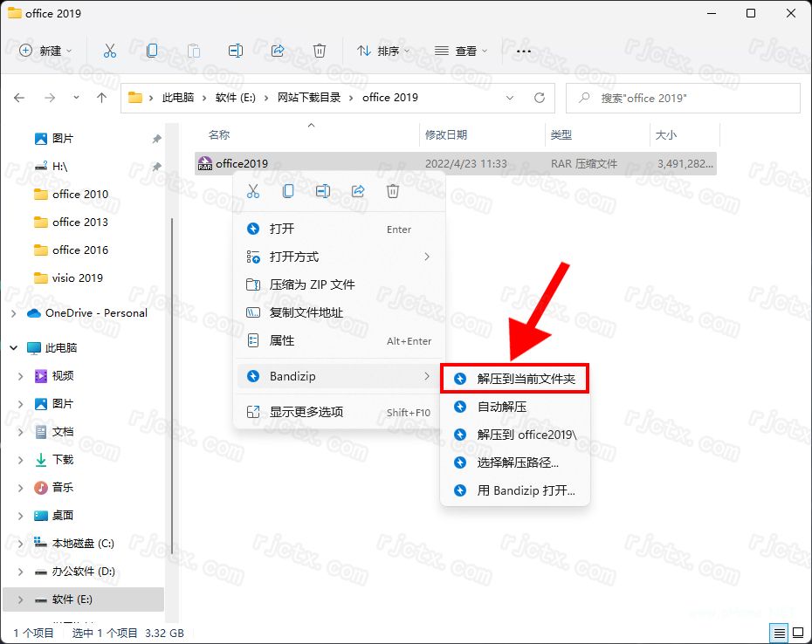Viewport: 812px width, 644px height.
Task: Switch to large icons view in the status bar
Action: [x=798, y=633]
